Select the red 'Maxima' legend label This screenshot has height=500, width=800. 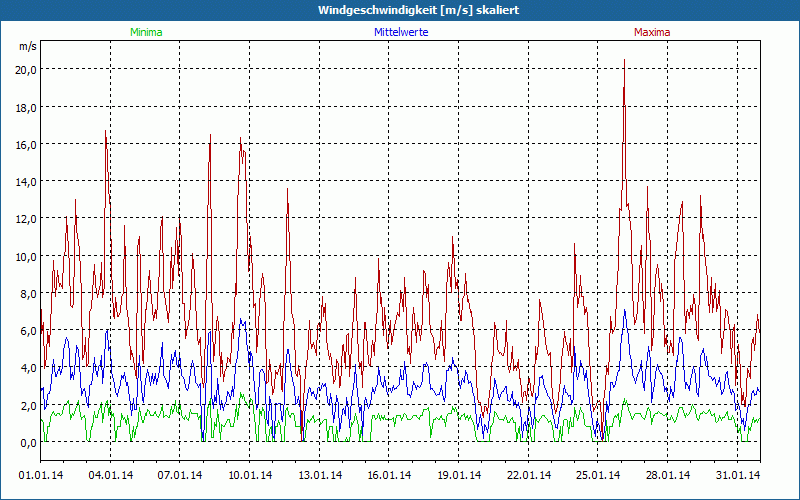(652, 32)
